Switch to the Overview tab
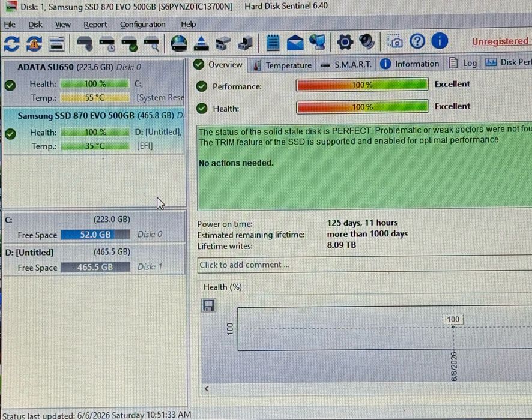532x420 pixels. click(x=218, y=64)
